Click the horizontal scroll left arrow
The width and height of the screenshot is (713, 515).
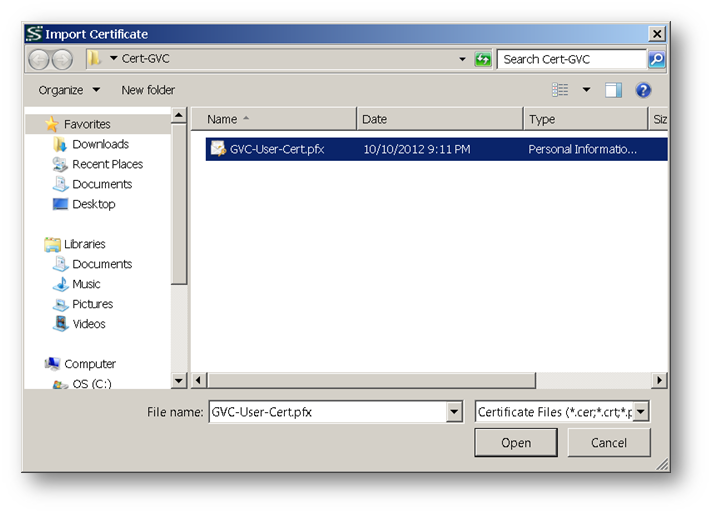click(198, 380)
